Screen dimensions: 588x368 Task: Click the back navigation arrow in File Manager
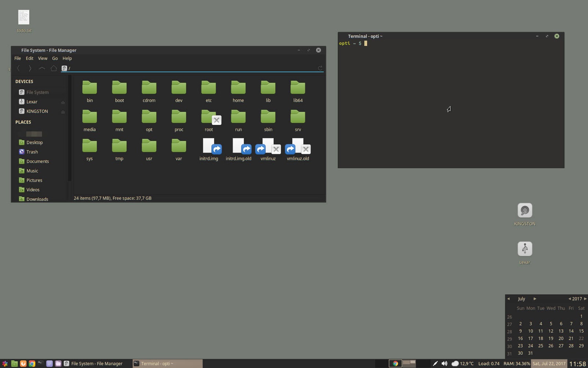pyautogui.click(x=18, y=68)
